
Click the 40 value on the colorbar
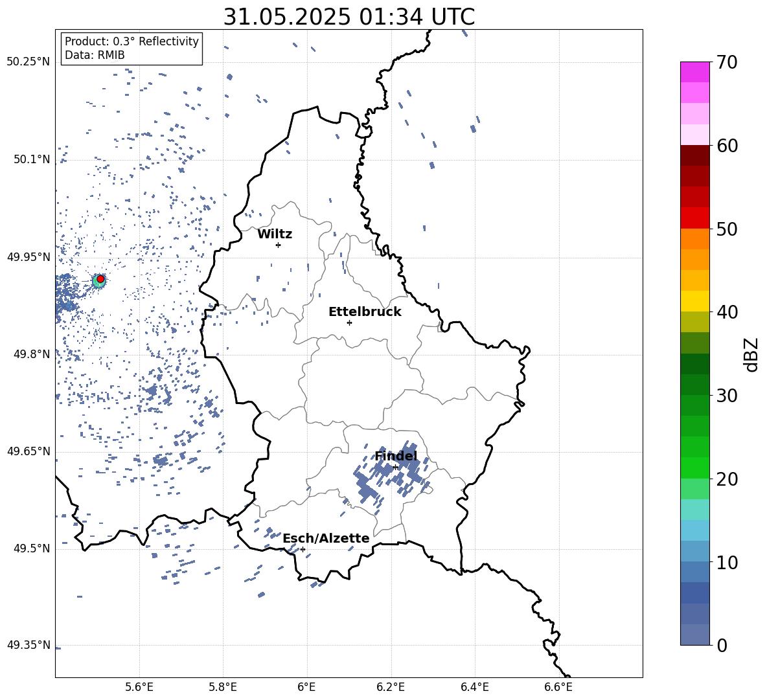[727, 312]
